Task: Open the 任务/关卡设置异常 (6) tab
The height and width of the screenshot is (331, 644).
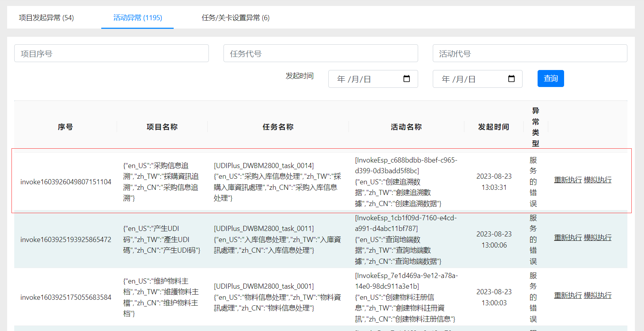Action: click(x=235, y=18)
